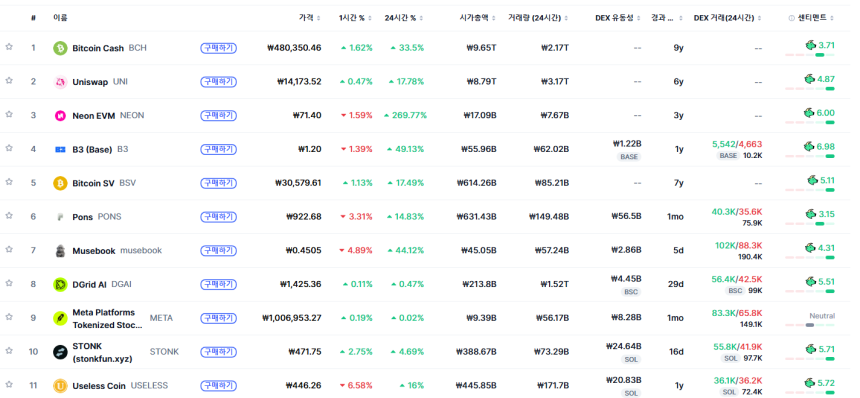The image size is (860, 398).
Task: Sort table by 24시간 % column
Action: [404, 18]
